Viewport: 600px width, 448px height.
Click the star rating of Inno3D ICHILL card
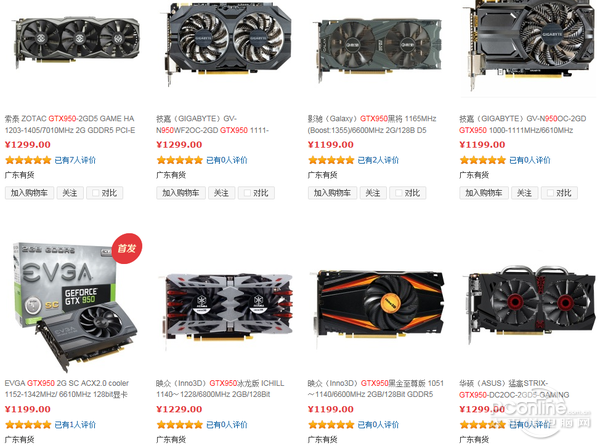(x=179, y=425)
